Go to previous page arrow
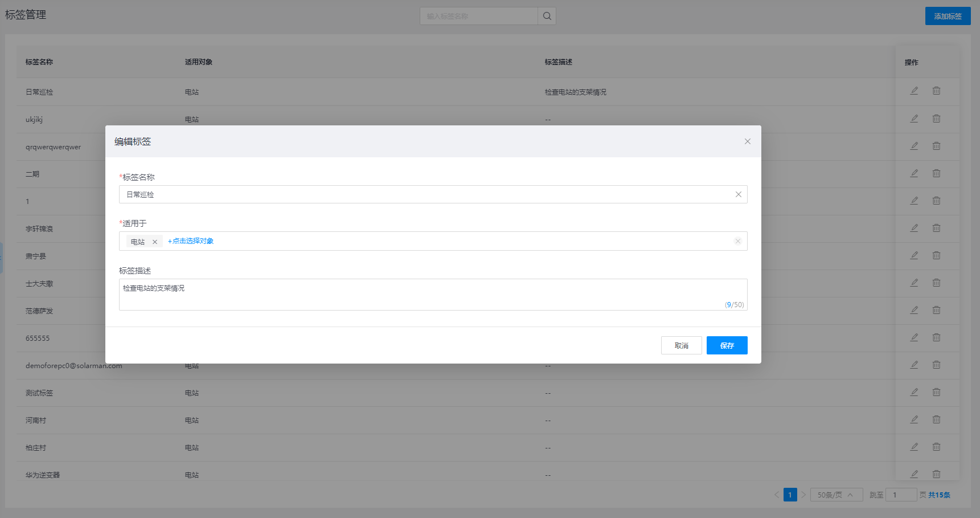 pyautogui.click(x=777, y=495)
